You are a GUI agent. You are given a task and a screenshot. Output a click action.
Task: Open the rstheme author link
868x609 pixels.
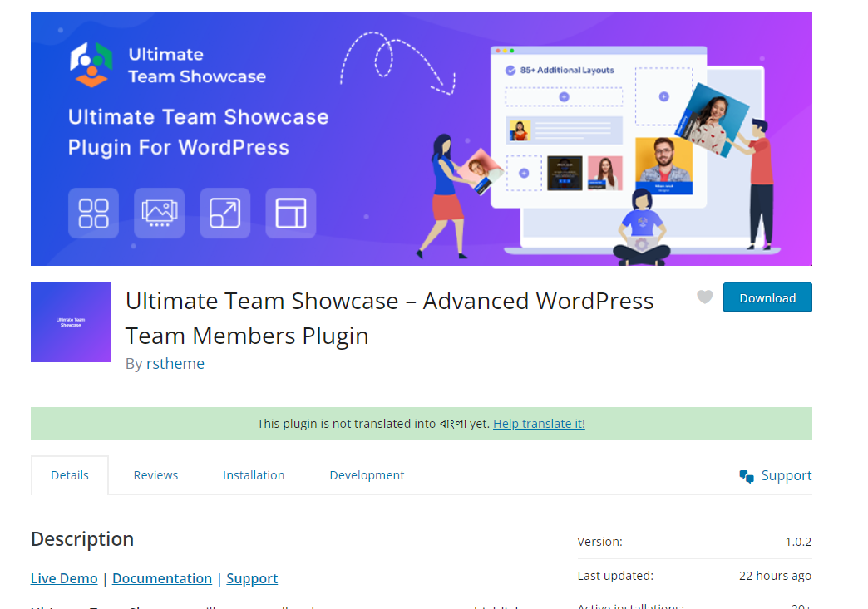(175, 363)
